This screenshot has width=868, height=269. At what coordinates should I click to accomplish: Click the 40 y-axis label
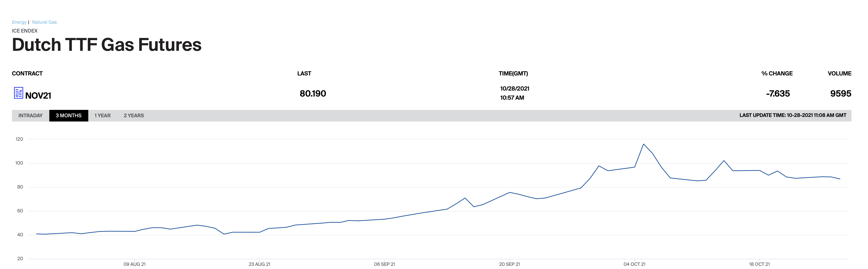pos(20,235)
